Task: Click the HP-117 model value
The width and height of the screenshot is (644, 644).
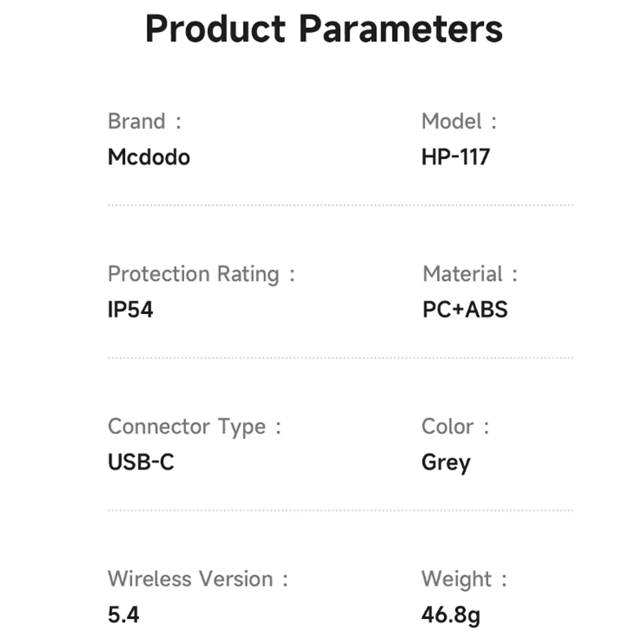Action: (456, 157)
